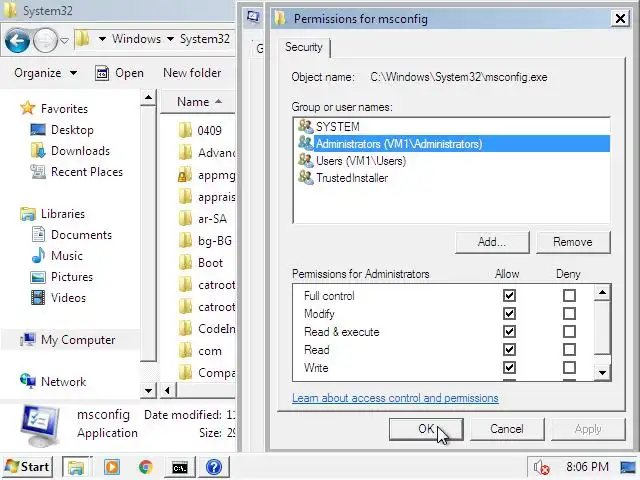Image resolution: width=640 pixels, height=480 pixels.
Task: Click permissions list scroll down arrow
Action: pyautogui.click(x=602, y=372)
